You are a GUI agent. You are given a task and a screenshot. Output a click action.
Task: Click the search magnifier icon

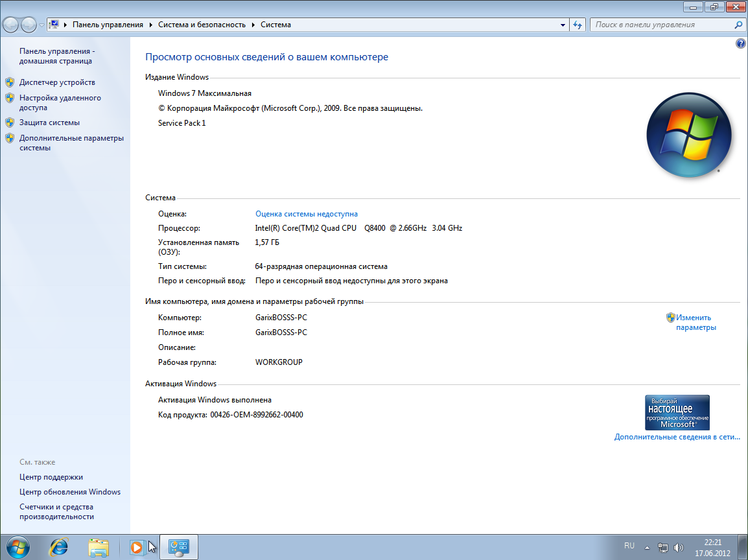738,25
